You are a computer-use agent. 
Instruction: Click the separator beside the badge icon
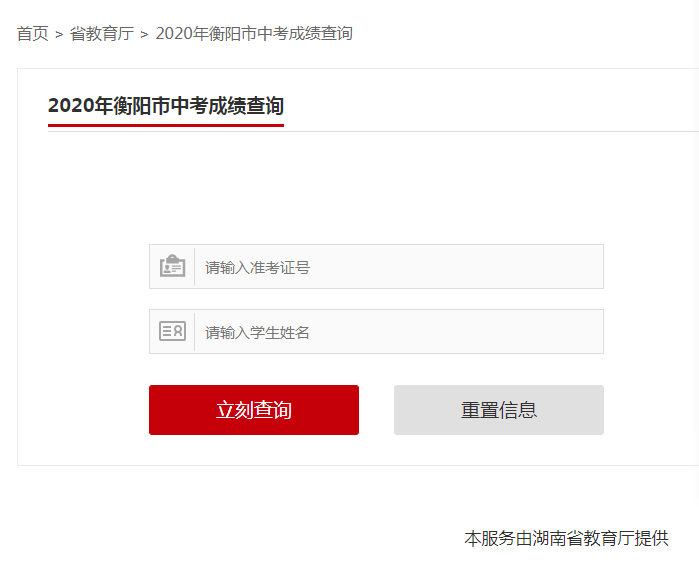pyautogui.click(x=194, y=267)
